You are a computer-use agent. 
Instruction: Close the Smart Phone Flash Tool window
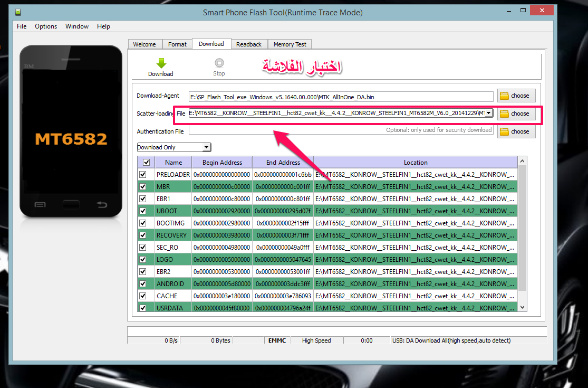coord(542,10)
